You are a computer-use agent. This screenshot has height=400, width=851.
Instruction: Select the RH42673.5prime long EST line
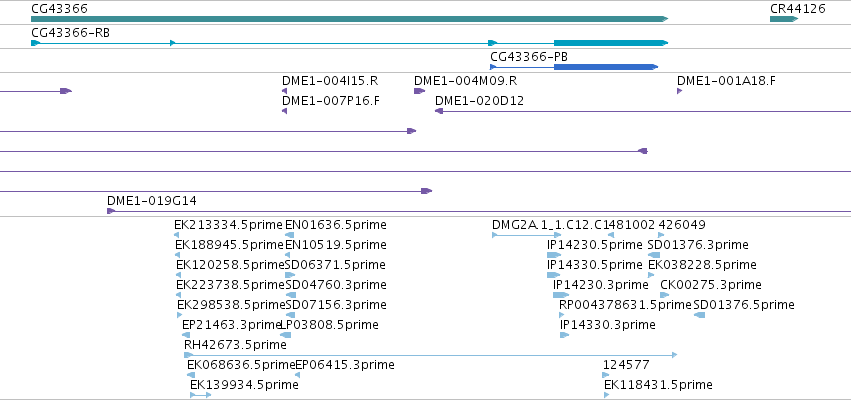[431, 355]
